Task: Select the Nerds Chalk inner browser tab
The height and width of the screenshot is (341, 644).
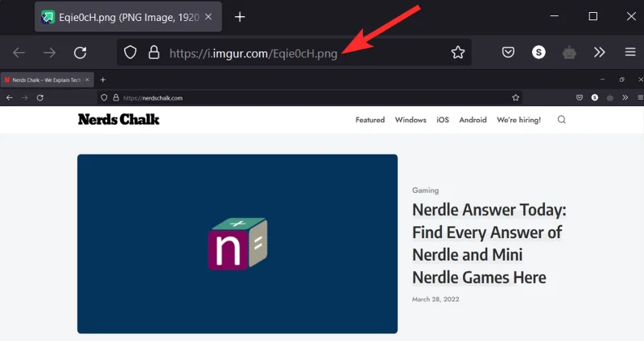Action: [x=47, y=80]
